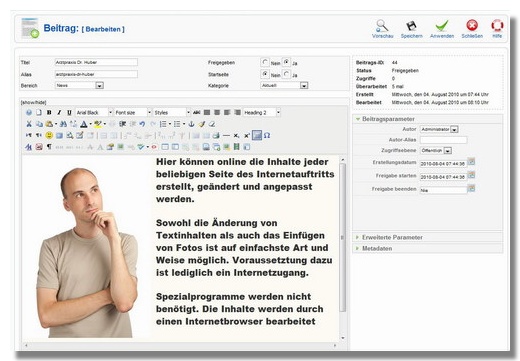Viewport: 520px width, 361px height.
Task: Open calendar picker for Freigabe starten
Action: point(471,175)
